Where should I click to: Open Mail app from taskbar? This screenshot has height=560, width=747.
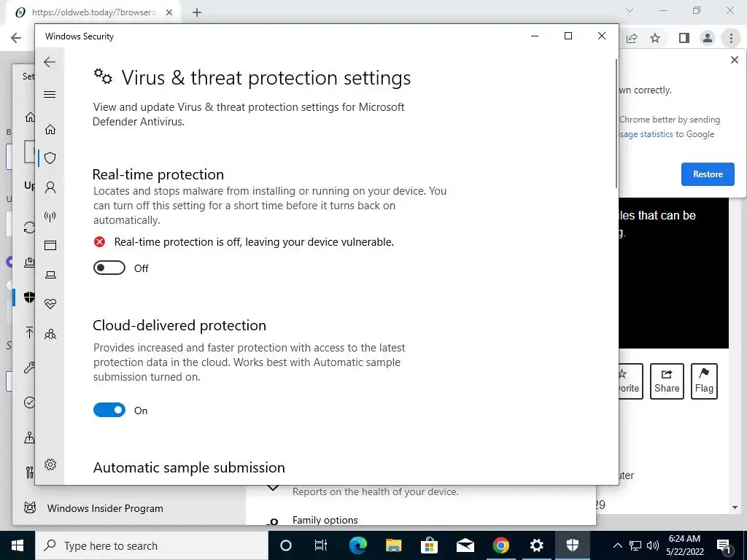pos(465,545)
